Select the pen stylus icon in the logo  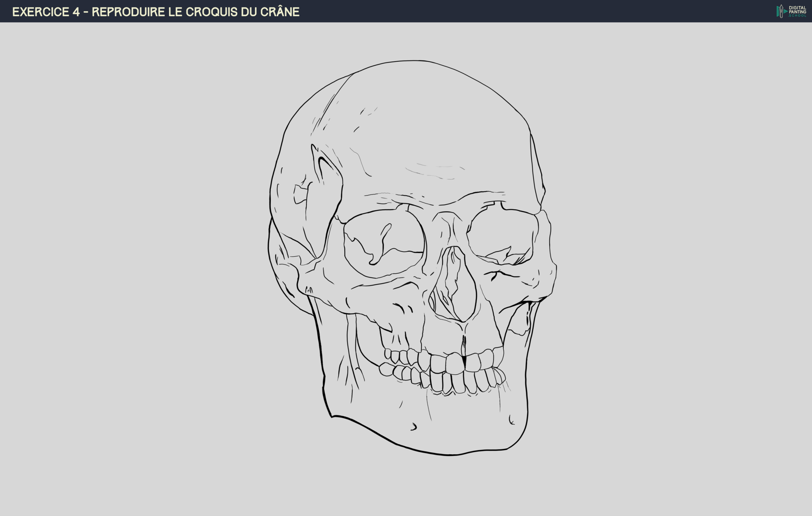(x=781, y=11)
